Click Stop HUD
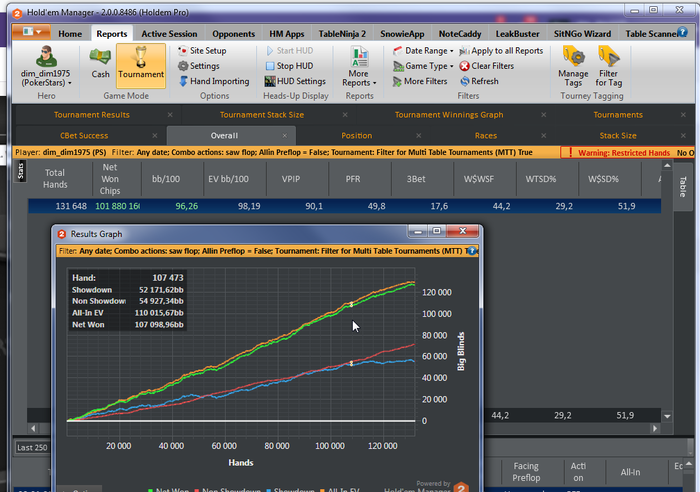This screenshot has height=492, width=700. click(289, 66)
